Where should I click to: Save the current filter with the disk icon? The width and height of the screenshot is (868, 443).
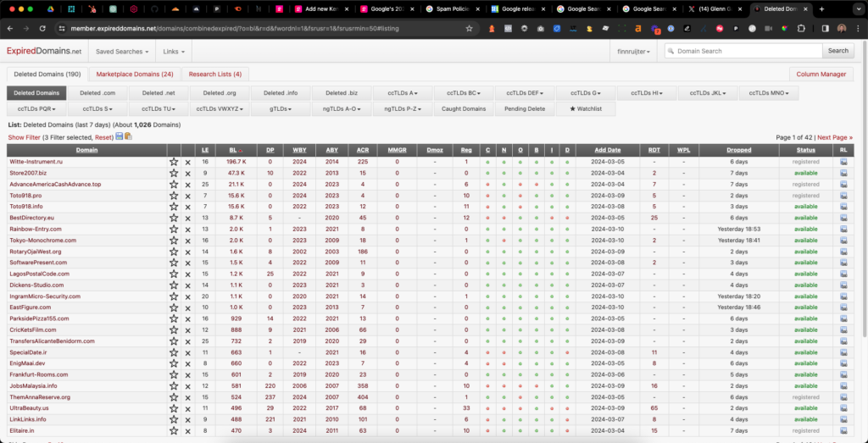[x=119, y=136]
